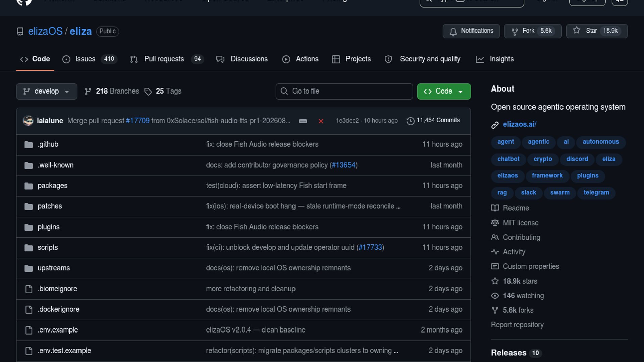Open the Contributing guidelines link
644x362 pixels.
(x=516, y=237)
